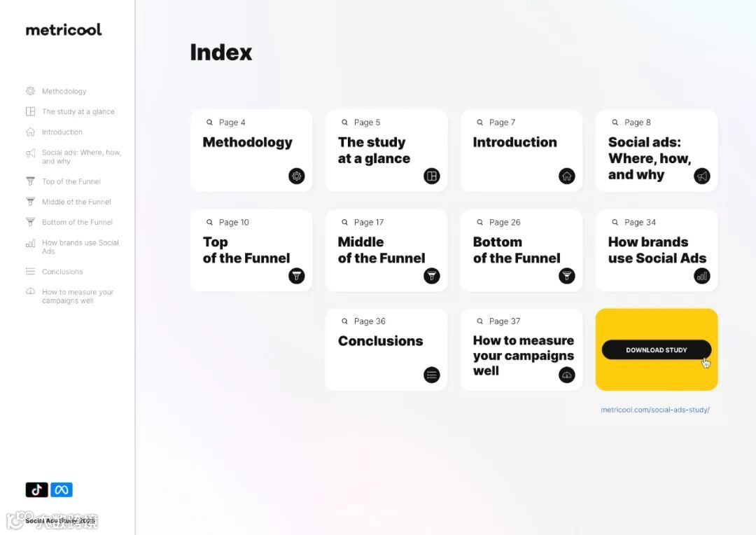Click the funnel icon on the Top of the Funnel card
The image size is (756, 535).
(x=297, y=276)
